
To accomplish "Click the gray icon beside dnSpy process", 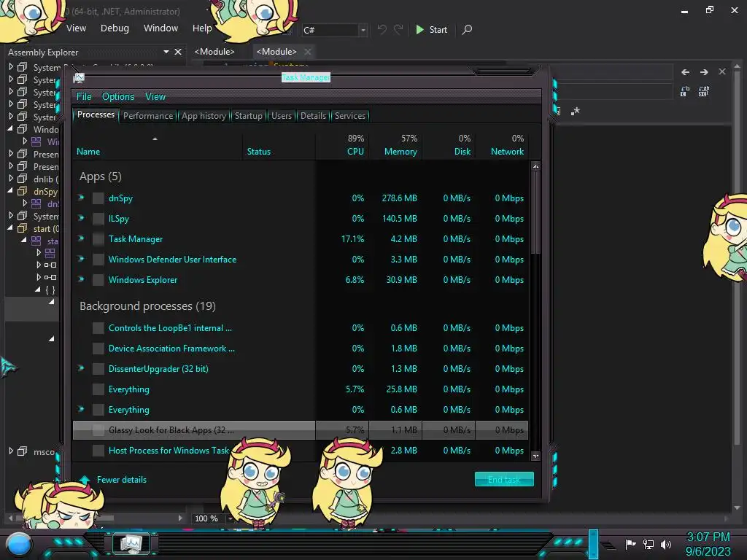I will tap(98, 198).
